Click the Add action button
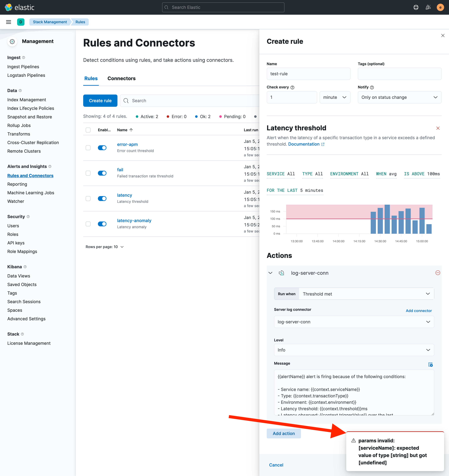Image resolution: width=449 pixels, height=476 pixels. click(x=284, y=433)
